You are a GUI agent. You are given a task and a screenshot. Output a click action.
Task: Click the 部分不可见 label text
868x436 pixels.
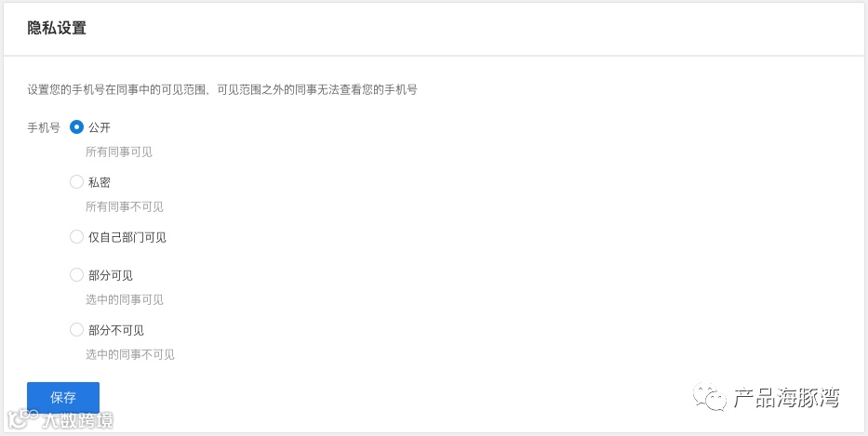tap(116, 331)
